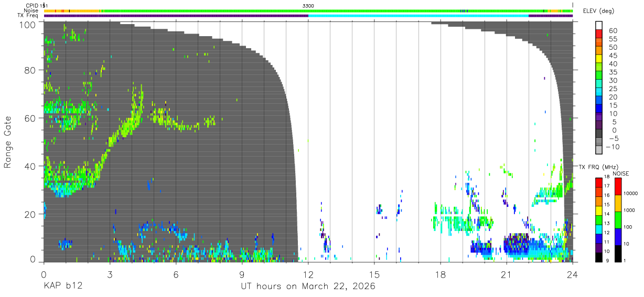Image resolution: width=644 pixels, height=297 pixels.
Task: Click the '25' label on ELEV colorbar
Action: pos(613,89)
